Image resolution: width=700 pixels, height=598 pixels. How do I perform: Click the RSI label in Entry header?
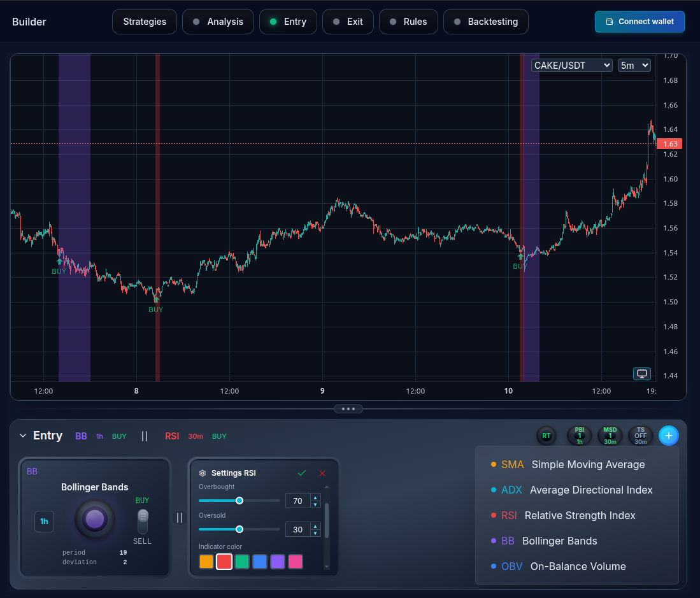[x=172, y=436]
